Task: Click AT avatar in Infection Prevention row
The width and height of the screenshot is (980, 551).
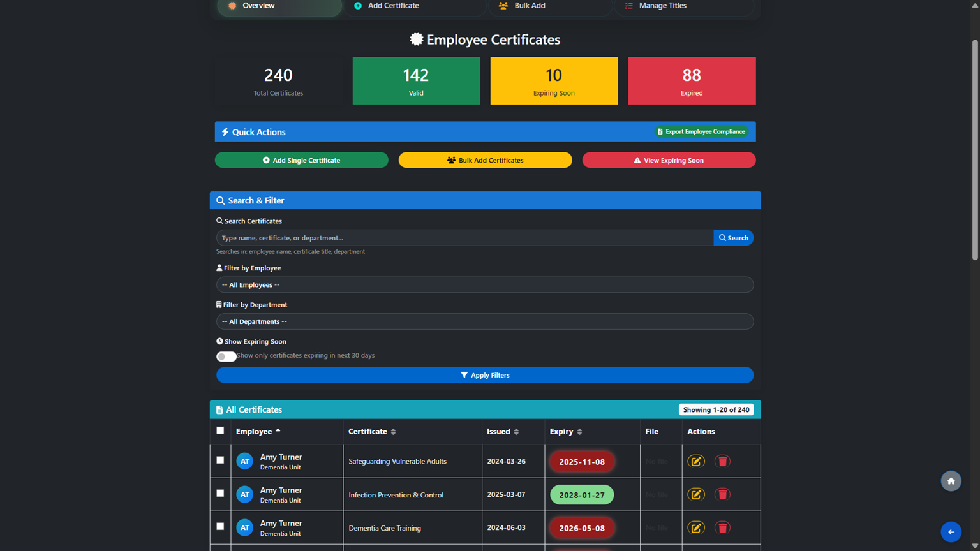Action: tap(244, 494)
